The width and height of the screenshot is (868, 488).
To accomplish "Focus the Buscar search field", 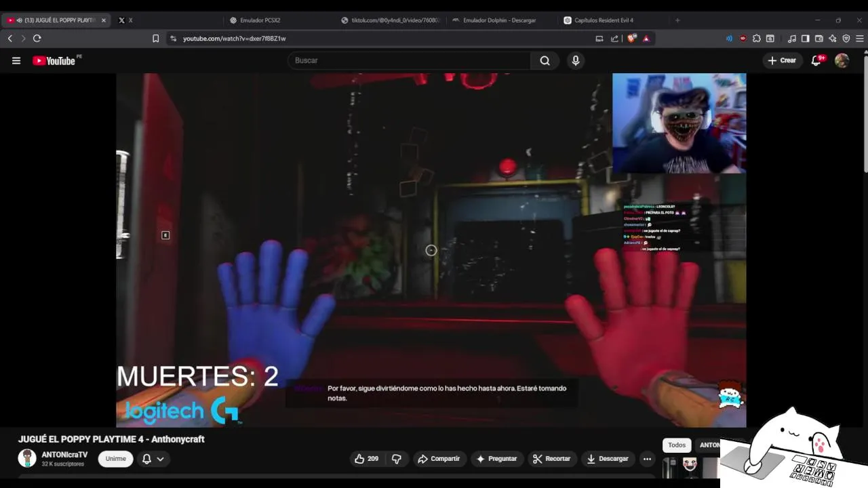I will click(x=410, y=60).
